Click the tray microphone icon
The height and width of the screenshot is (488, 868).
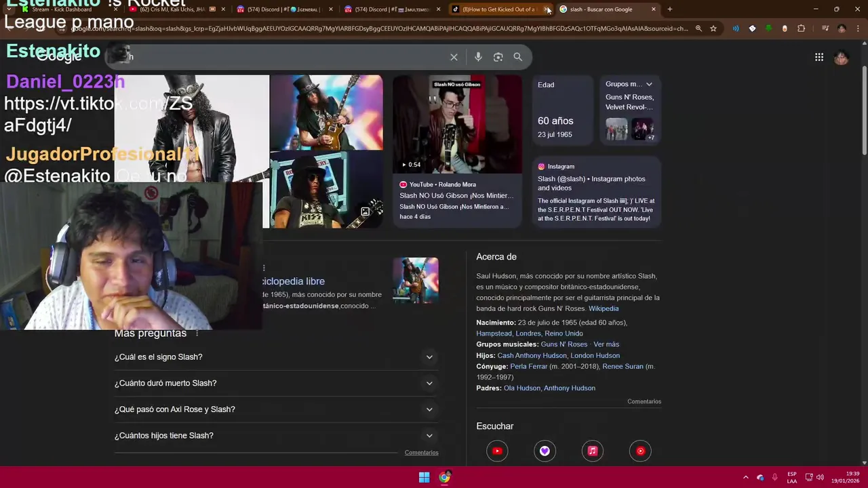[x=774, y=478]
